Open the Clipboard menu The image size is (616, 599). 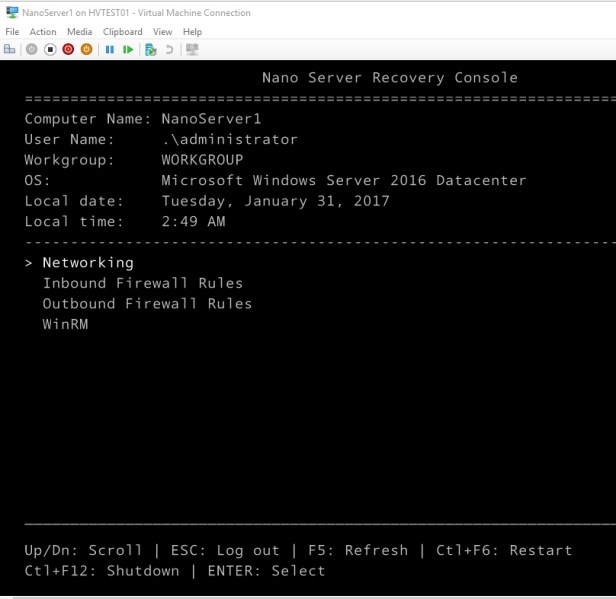(123, 32)
